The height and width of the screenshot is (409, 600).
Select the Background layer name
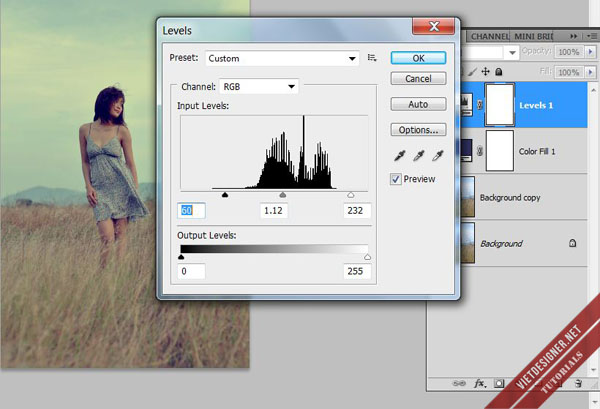pos(501,244)
